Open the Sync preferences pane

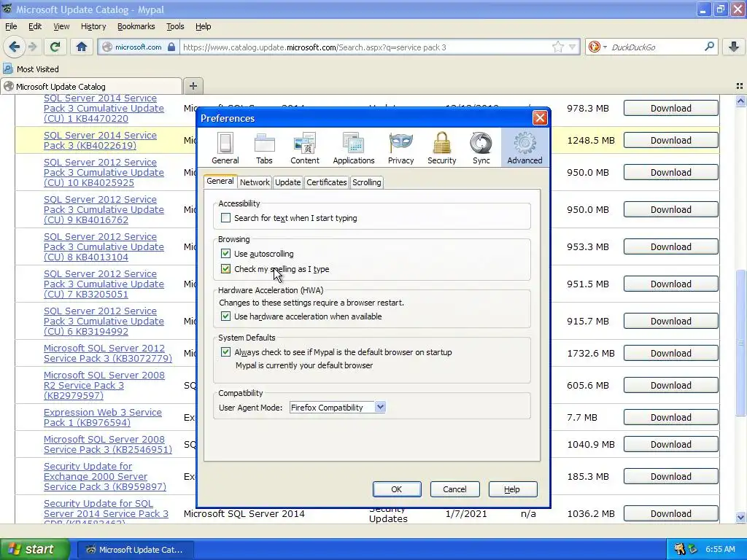tap(481, 148)
